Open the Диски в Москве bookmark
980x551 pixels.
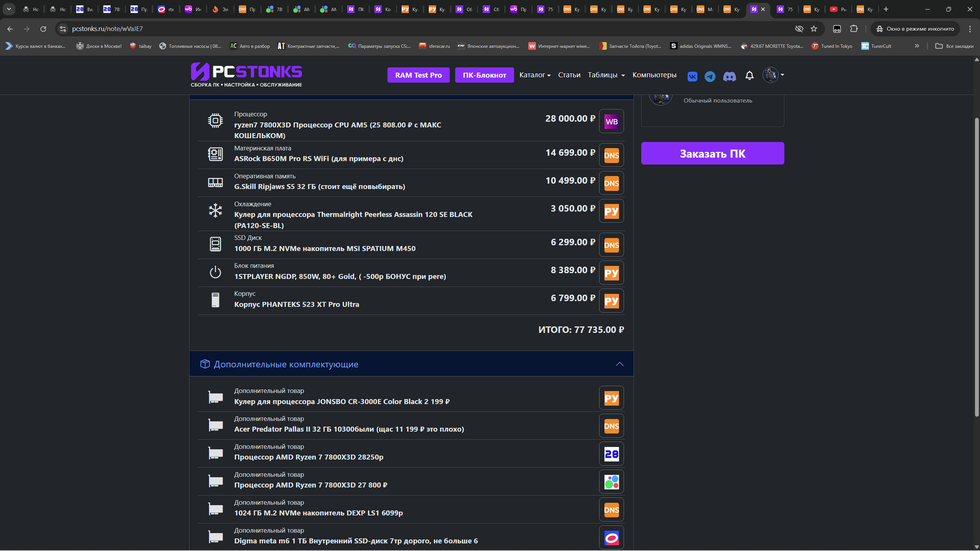point(99,46)
